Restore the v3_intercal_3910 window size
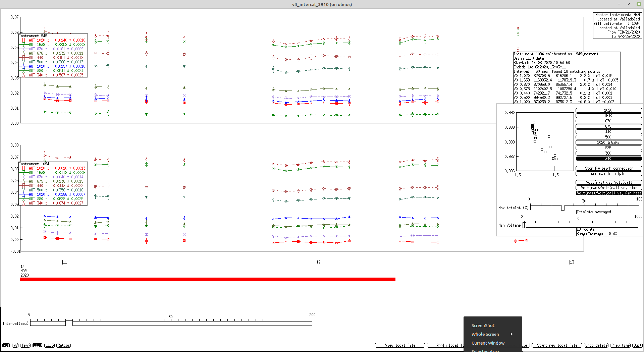This screenshot has width=644, height=352. click(x=629, y=4)
